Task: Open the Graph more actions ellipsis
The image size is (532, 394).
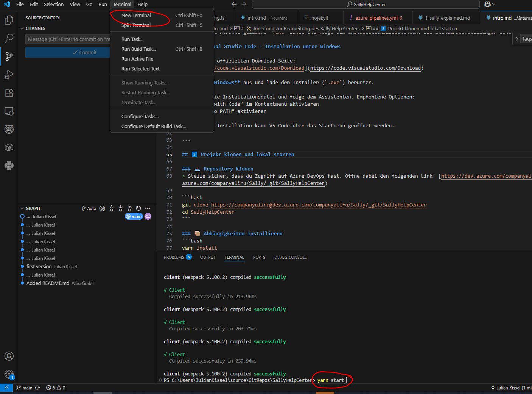Action: (148, 208)
